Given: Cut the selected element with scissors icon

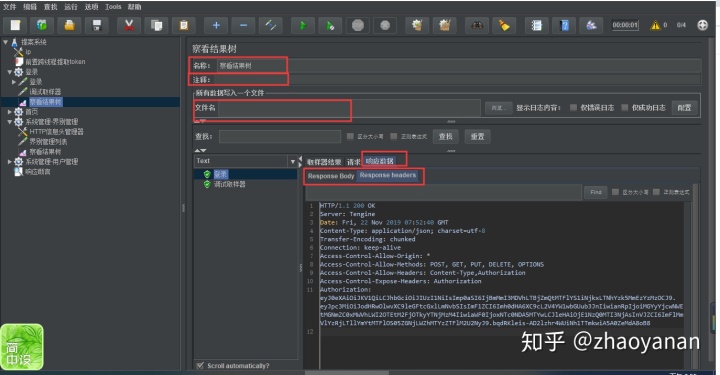Looking at the screenshot, I should (129, 25).
